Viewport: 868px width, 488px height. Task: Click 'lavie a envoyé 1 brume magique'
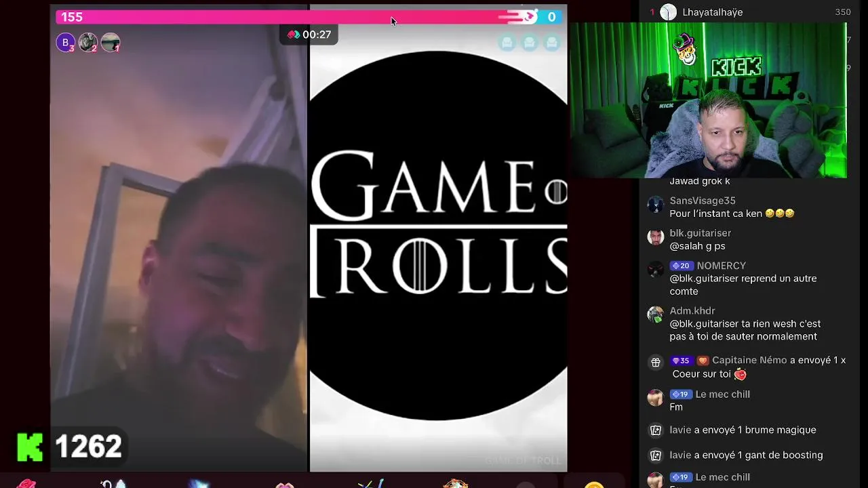pyautogui.click(x=743, y=430)
